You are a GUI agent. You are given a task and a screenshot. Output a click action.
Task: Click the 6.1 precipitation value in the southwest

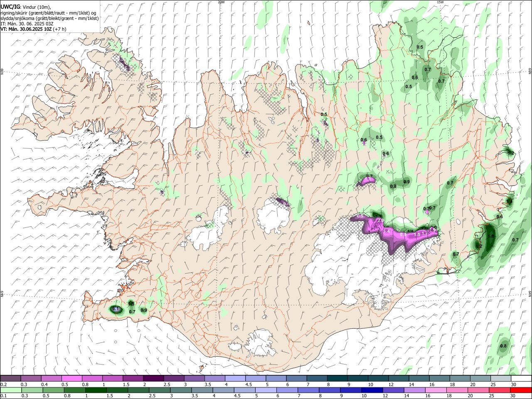coord(116,309)
